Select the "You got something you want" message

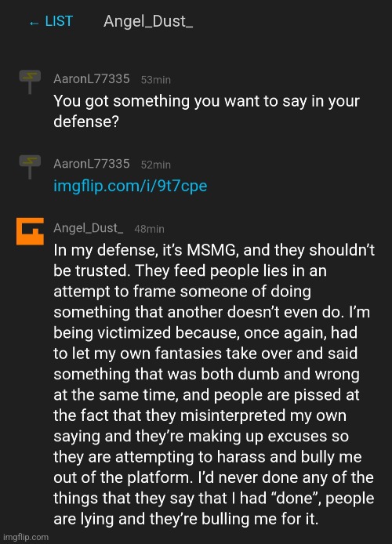207,111
